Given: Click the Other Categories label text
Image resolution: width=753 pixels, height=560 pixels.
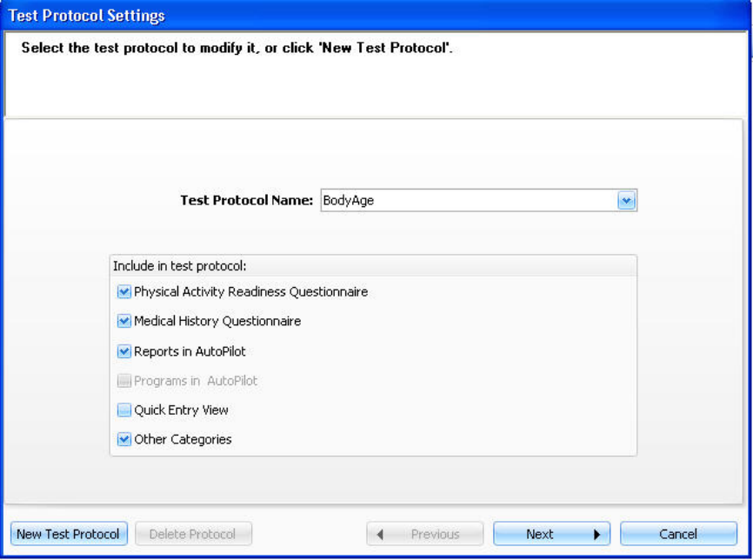Looking at the screenshot, I should click(183, 440).
